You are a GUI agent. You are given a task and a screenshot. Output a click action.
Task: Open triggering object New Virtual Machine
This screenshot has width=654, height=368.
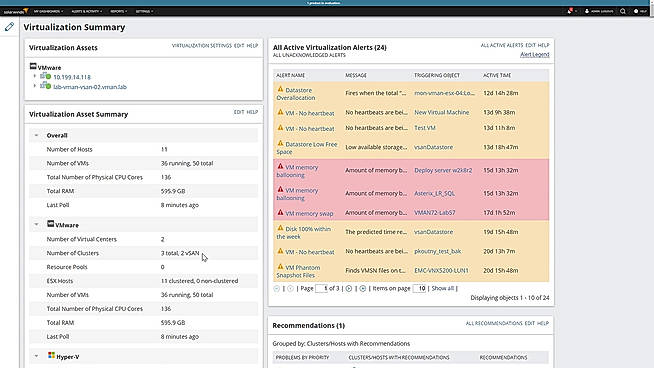441,112
